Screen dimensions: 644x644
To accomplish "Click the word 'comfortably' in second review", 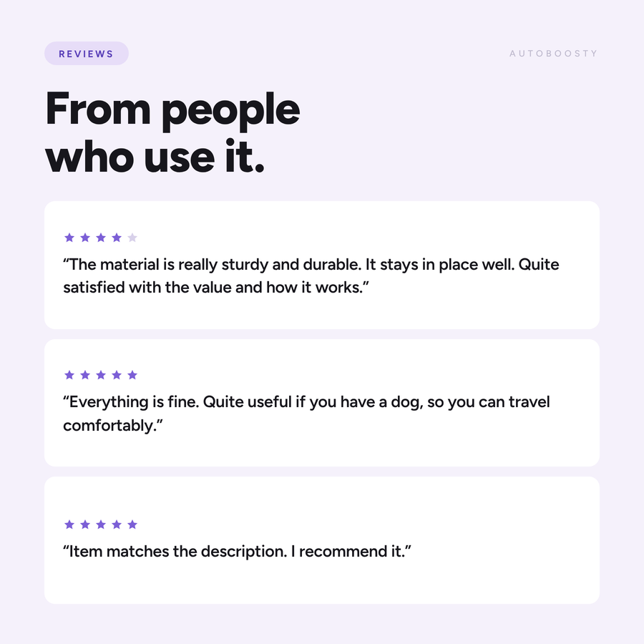I will [109, 426].
